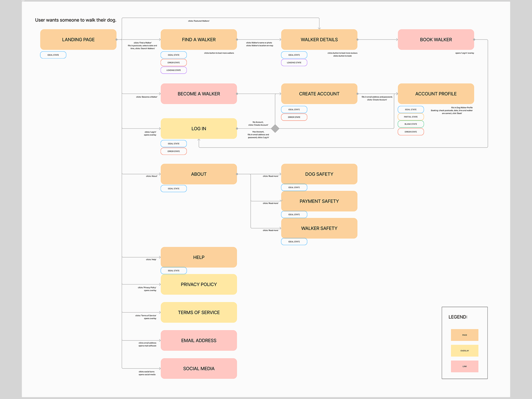Click the SOCIAL MEDIA link node
Screen dimensions: 532x399
[198, 368]
